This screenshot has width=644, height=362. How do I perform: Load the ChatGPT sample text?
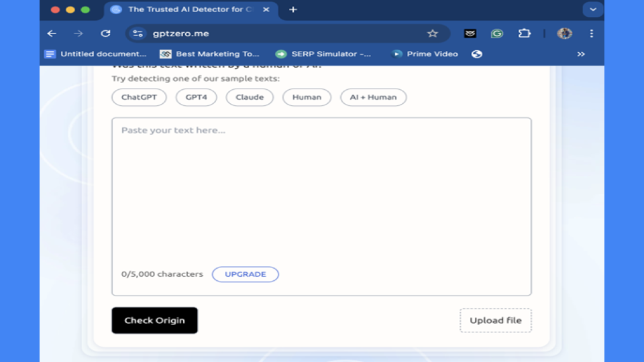[140, 97]
